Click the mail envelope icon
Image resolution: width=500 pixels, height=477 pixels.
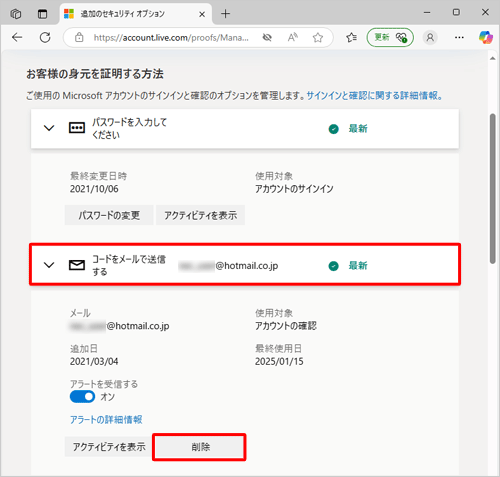click(77, 265)
